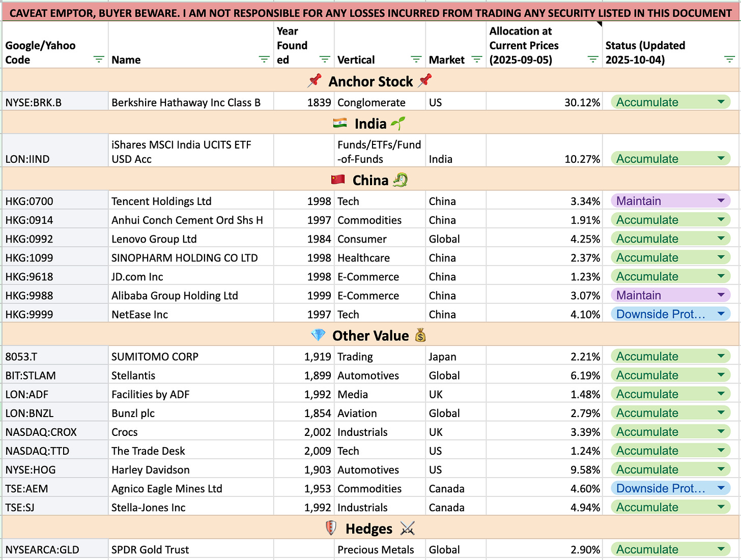Select the name cell SPDR Gold Trust

click(191, 549)
